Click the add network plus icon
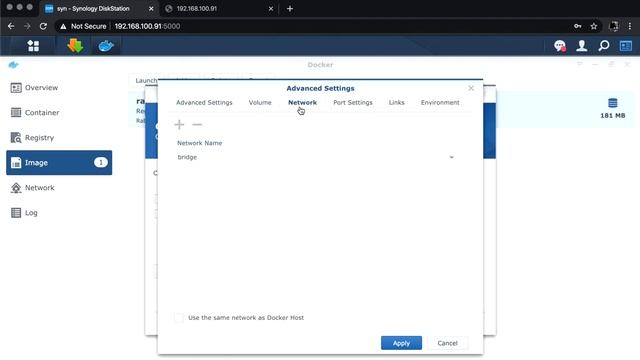 [x=179, y=124]
